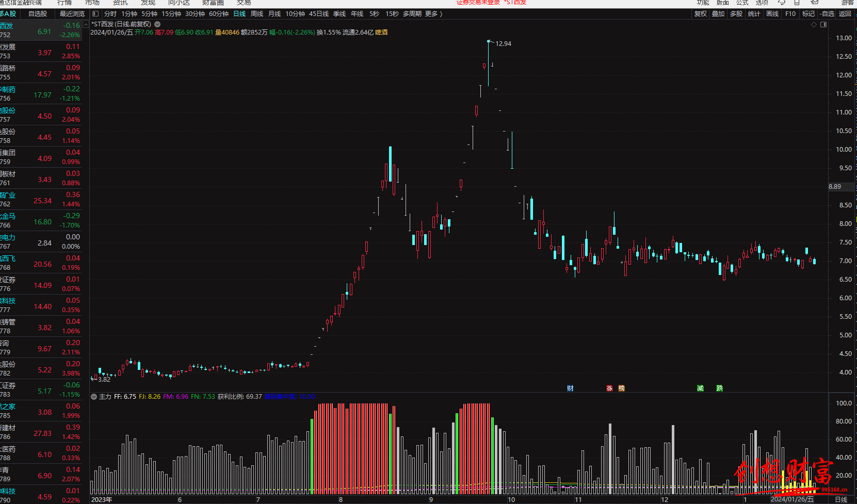The height and width of the screenshot is (504, 857).
Task: Select the 30分钟 period
Action: tap(195, 14)
